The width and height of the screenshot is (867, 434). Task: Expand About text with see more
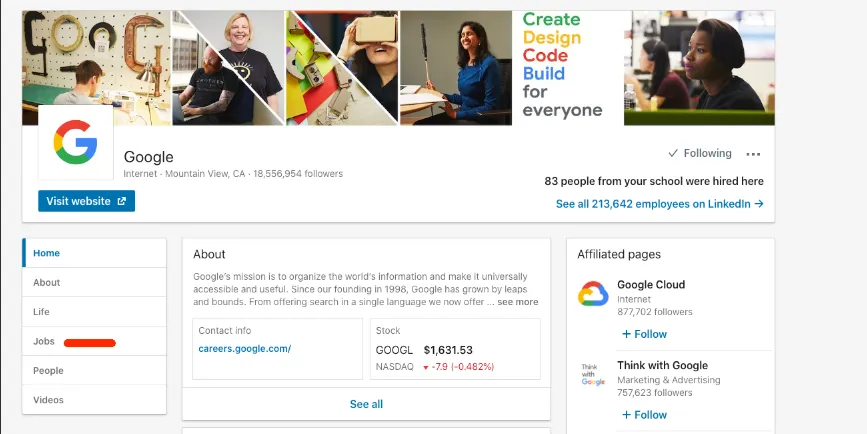pyautogui.click(x=518, y=302)
